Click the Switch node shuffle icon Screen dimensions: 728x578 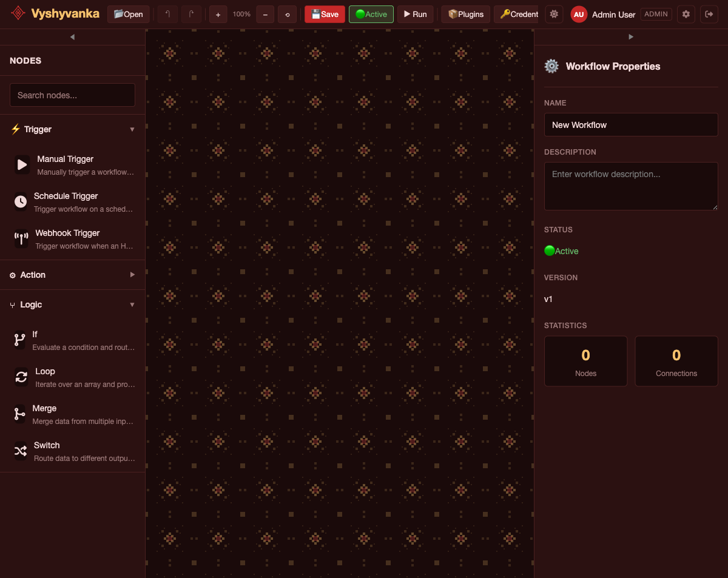tap(21, 451)
